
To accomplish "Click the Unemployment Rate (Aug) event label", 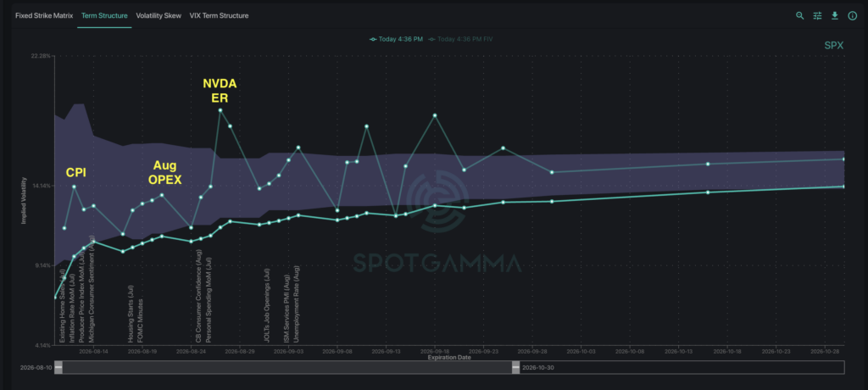I will pyautogui.click(x=297, y=304).
